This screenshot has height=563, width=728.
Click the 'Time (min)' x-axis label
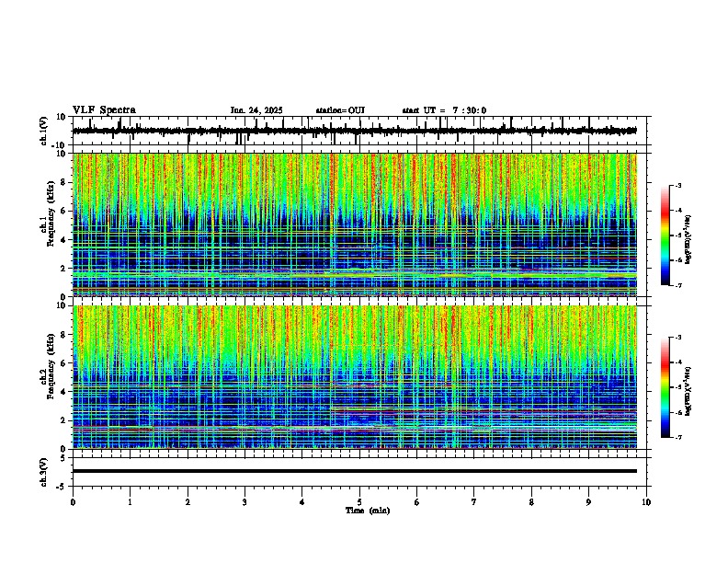click(x=368, y=511)
